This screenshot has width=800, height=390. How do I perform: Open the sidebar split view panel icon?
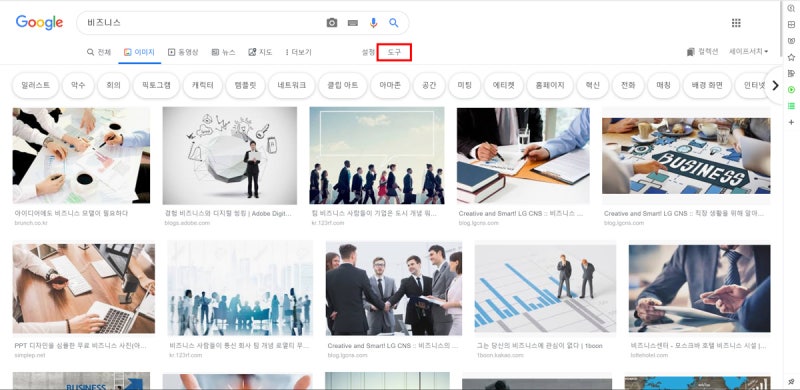tap(791, 25)
